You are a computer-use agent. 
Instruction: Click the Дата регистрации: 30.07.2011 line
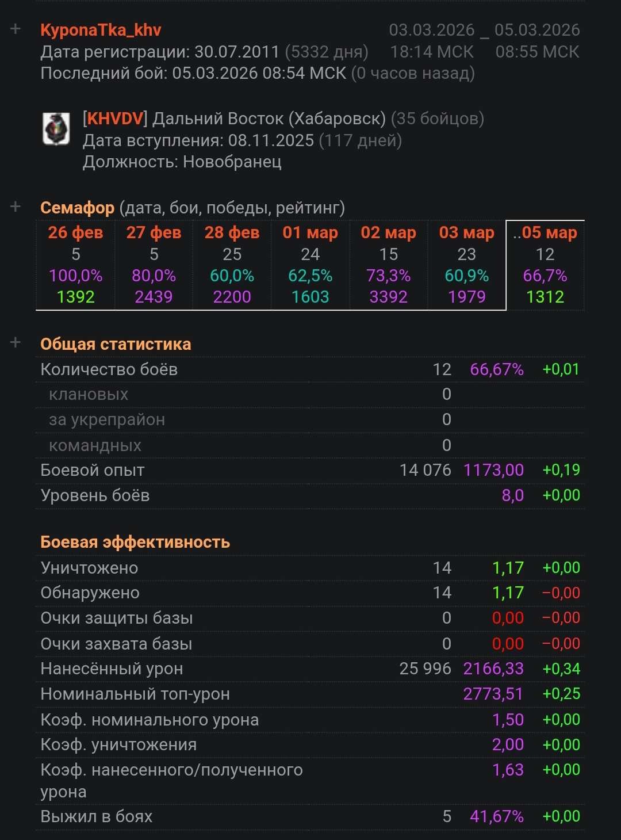[x=204, y=52]
